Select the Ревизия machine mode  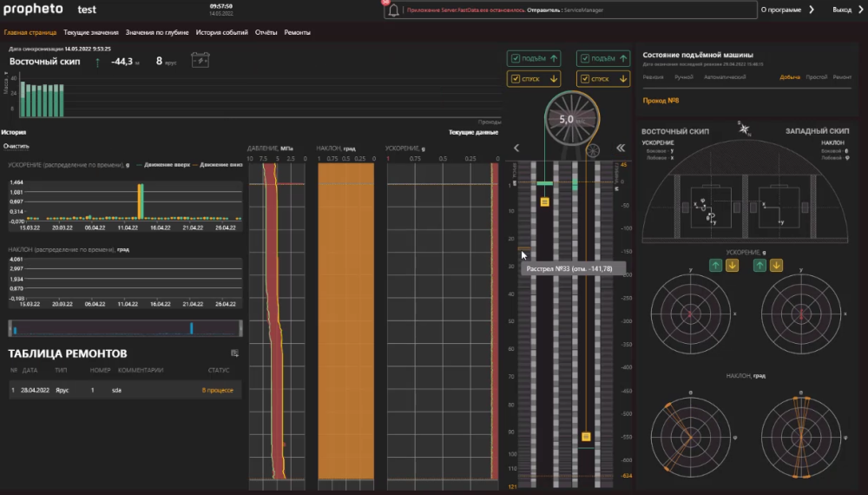[x=654, y=77]
